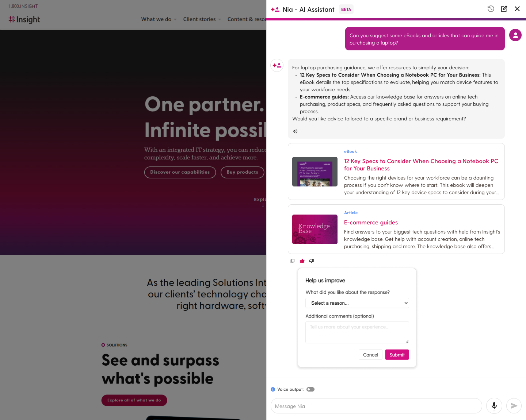
Task: Click the read-aloud speaker icon
Action: [295, 131]
